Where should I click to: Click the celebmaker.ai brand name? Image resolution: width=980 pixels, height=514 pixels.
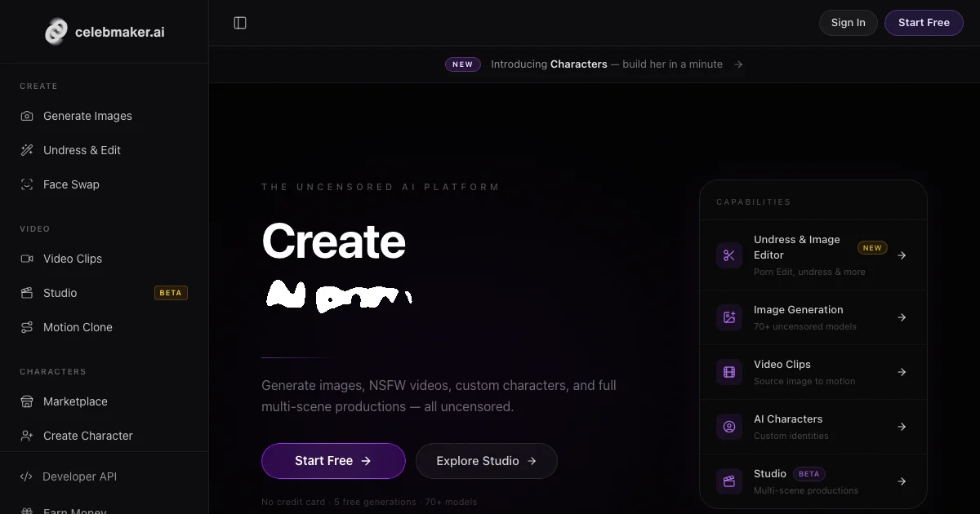click(120, 33)
